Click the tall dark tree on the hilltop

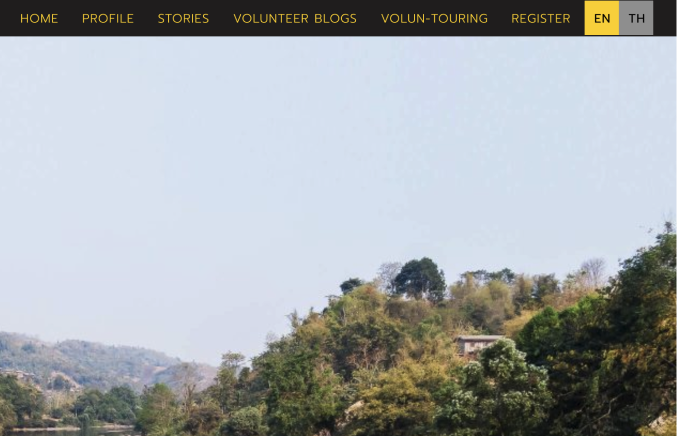pos(420,278)
